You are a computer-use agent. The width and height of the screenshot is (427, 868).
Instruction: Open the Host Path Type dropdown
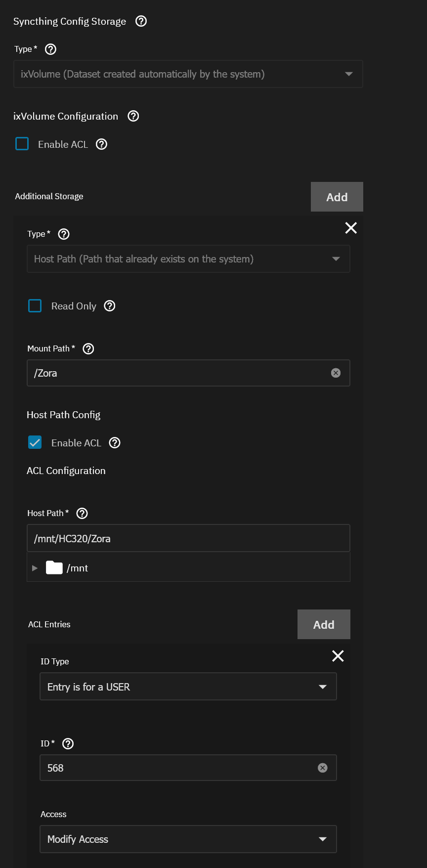point(188,259)
